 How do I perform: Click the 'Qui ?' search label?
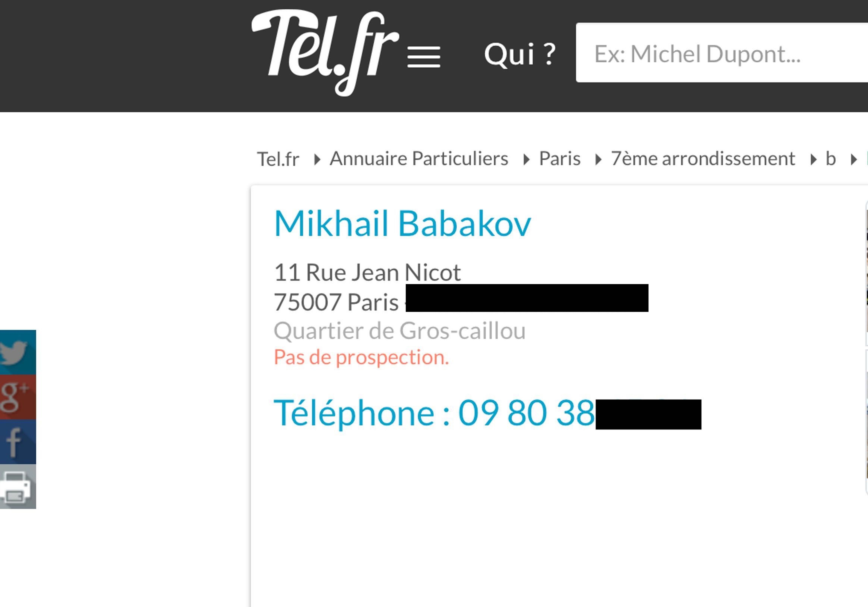(x=519, y=54)
